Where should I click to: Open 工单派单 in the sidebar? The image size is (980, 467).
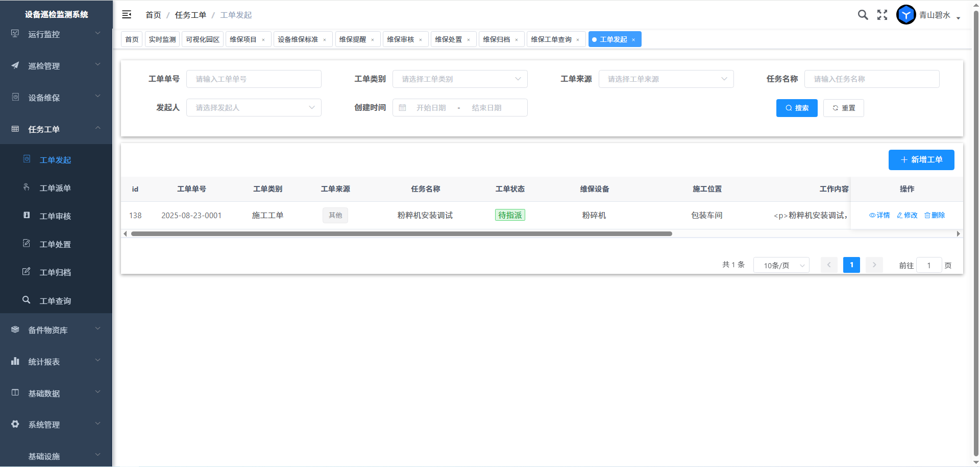click(55, 188)
